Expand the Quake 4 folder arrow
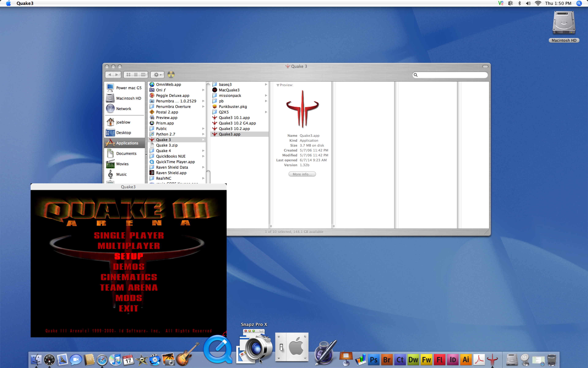Screen dimensions: 588x368 point(203,151)
